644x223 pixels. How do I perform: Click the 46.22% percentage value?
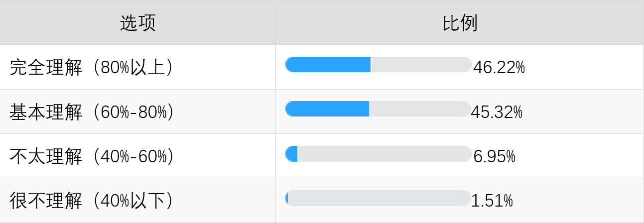[x=499, y=67]
